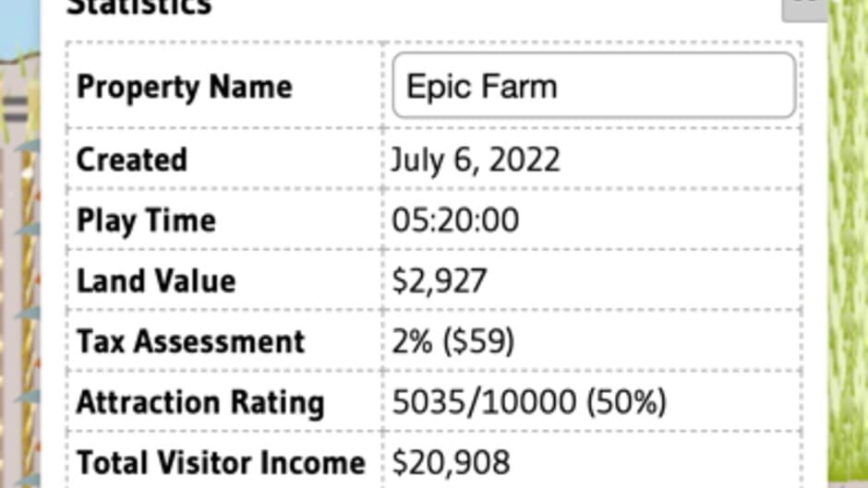Viewport: 868px width, 488px height.
Task: Click the Play Time label
Action: click(x=146, y=220)
